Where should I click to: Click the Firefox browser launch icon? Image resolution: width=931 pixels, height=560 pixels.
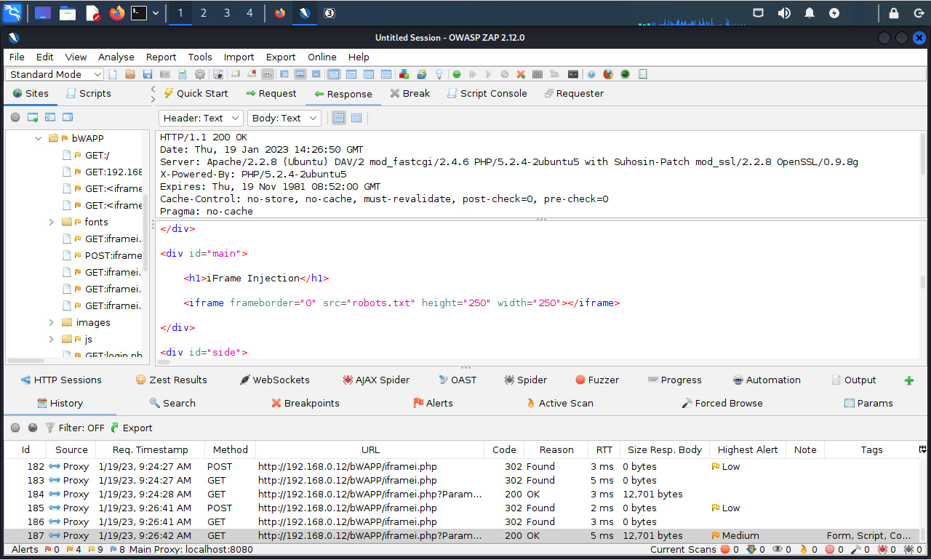(608, 74)
